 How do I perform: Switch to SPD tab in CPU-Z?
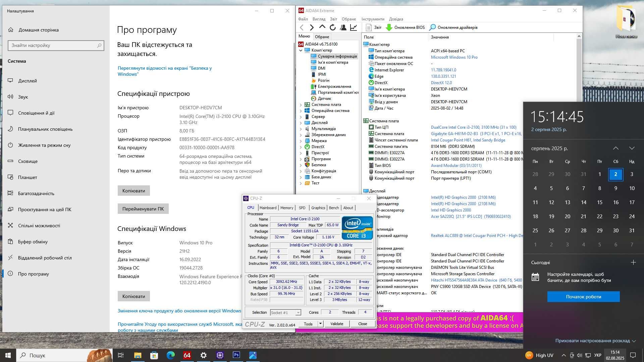pos(302,208)
